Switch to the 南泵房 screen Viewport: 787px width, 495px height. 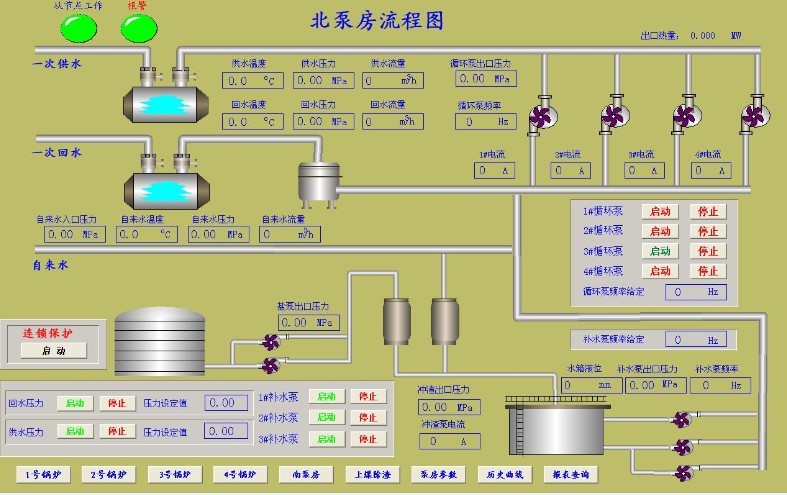coord(306,474)
